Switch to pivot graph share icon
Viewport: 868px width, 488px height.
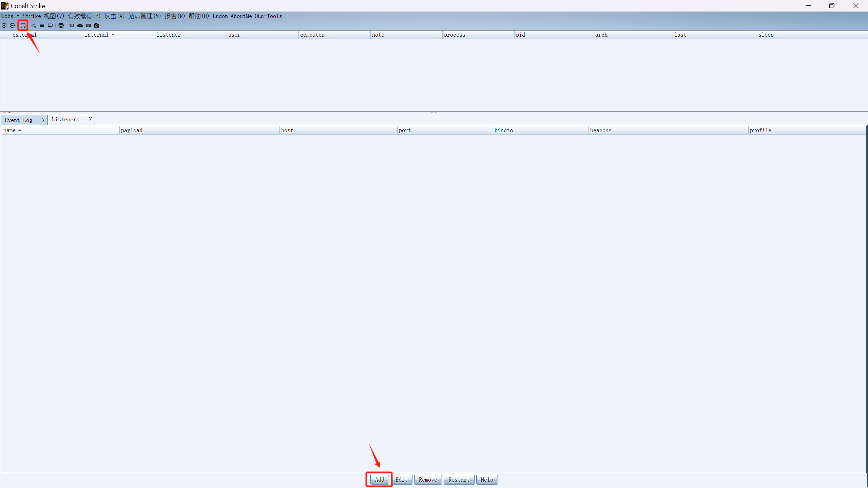[x=34, y=25]
